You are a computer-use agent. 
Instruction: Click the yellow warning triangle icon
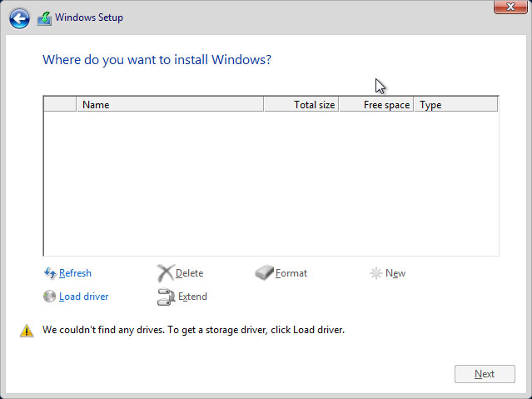point(27,331)
